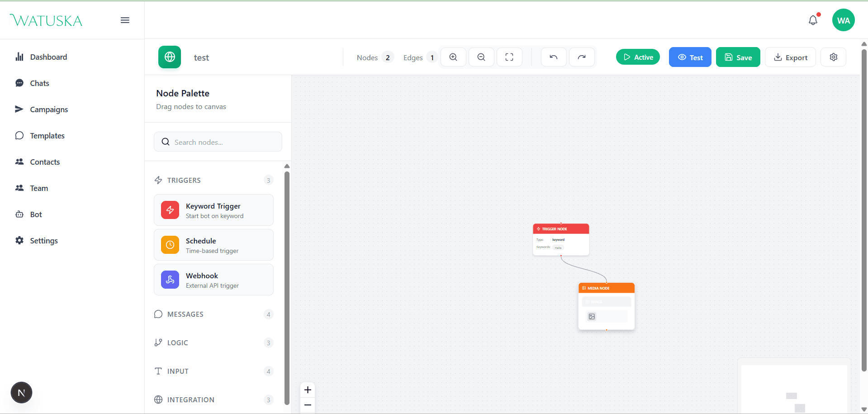Click the green globe bot icon beside test
The width and height of the screenshot is (868, 414).
click(x=170, y=57)
